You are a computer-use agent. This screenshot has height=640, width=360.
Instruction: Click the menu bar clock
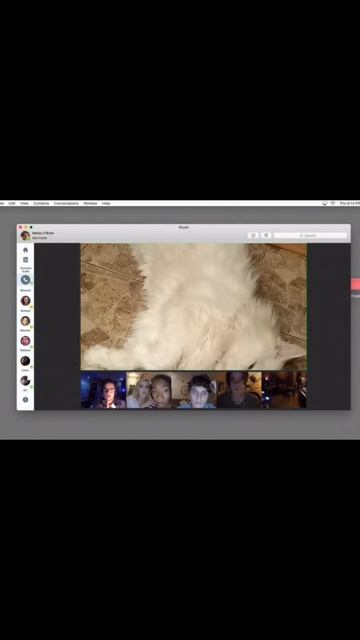pos(349,203)
